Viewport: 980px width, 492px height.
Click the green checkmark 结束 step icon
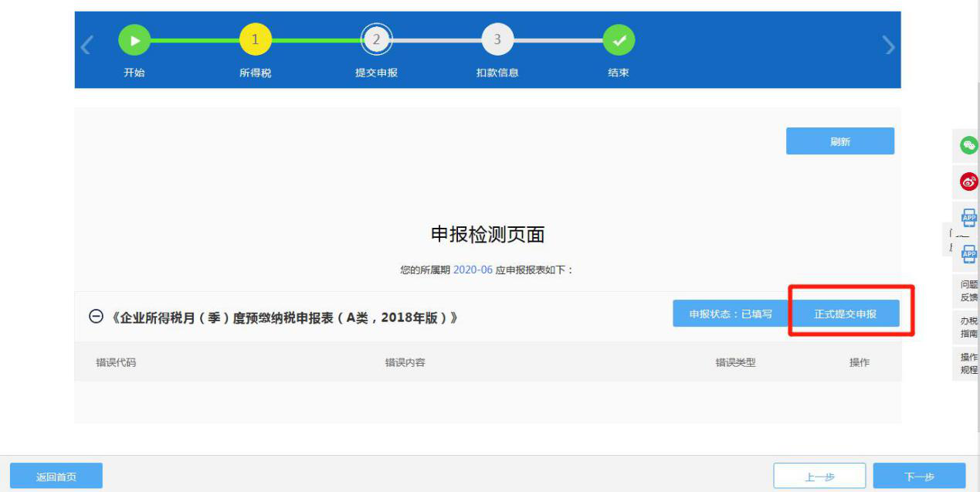coord(619,40)
